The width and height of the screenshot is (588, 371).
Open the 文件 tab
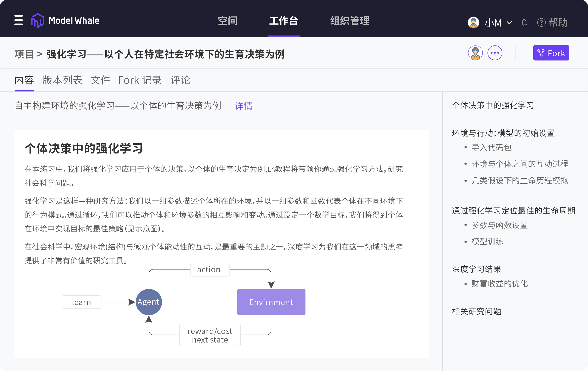tap(100, 80)
